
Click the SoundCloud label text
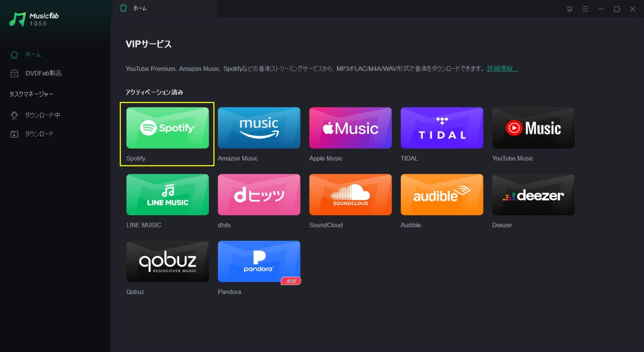(x=326, y=225)
